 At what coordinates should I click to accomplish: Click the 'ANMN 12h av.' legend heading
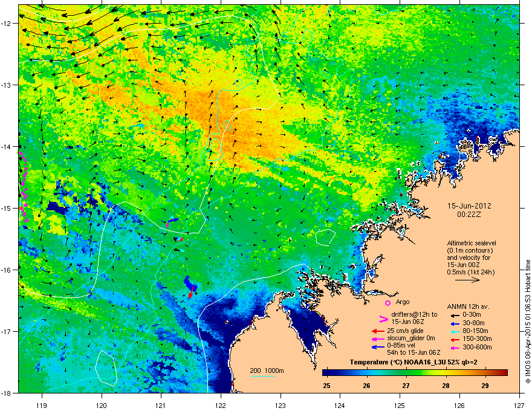[x=468, y=306]
